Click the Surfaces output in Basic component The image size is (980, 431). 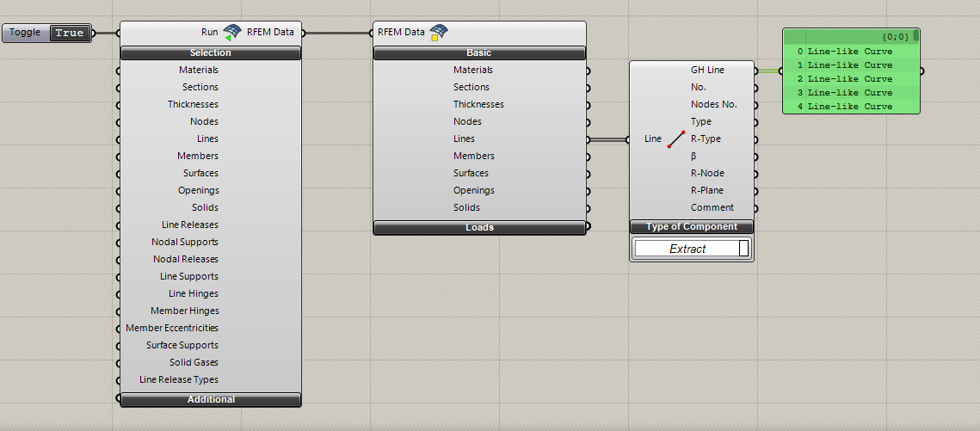point(472,173)
